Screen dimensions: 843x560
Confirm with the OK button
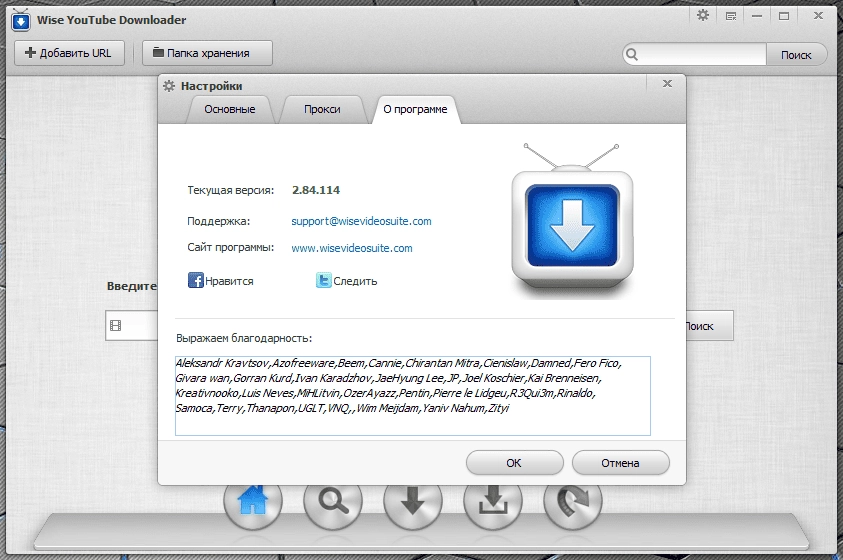click(x=515, y=463)
